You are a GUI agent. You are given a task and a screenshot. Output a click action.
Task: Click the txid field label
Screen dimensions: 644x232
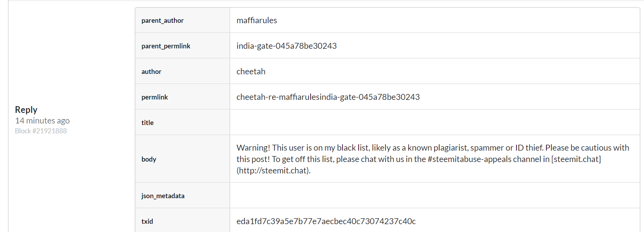click(147, 221)
